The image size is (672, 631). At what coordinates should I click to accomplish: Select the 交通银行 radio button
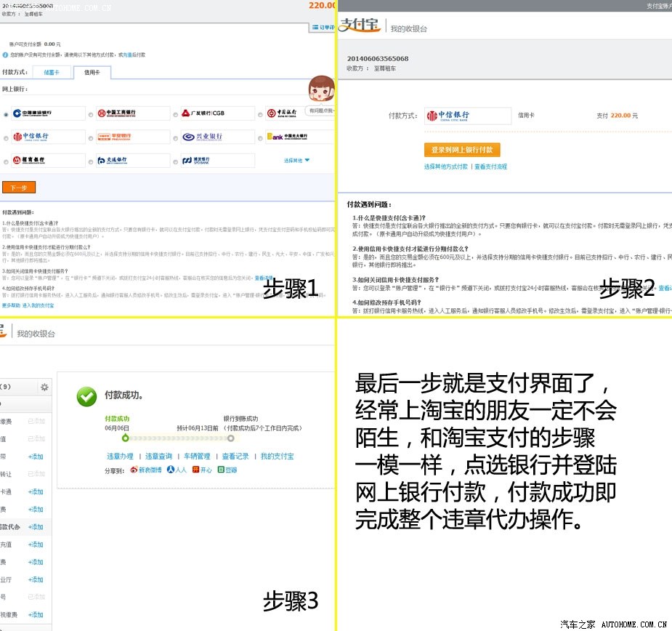click(91, 162)
